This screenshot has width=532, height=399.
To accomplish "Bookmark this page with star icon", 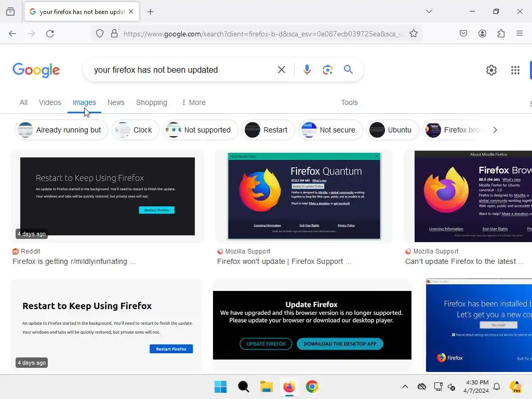I will click(413, 33).
